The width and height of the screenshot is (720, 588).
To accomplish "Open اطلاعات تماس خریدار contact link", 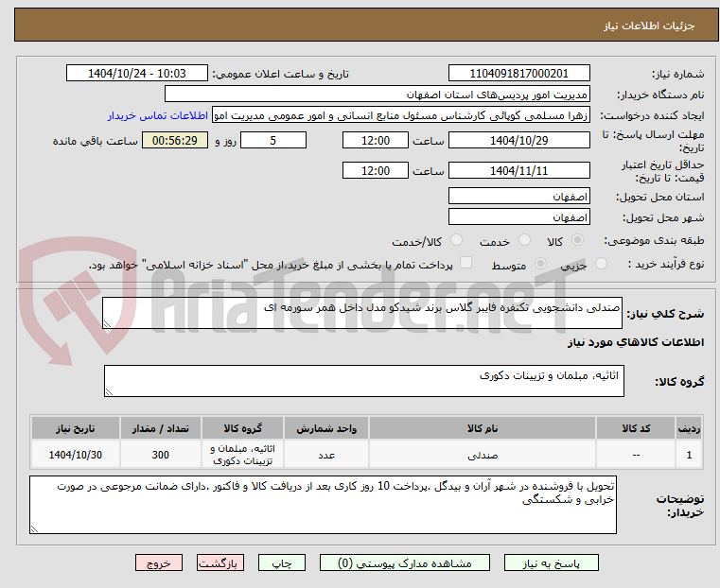I will (158, 115).
